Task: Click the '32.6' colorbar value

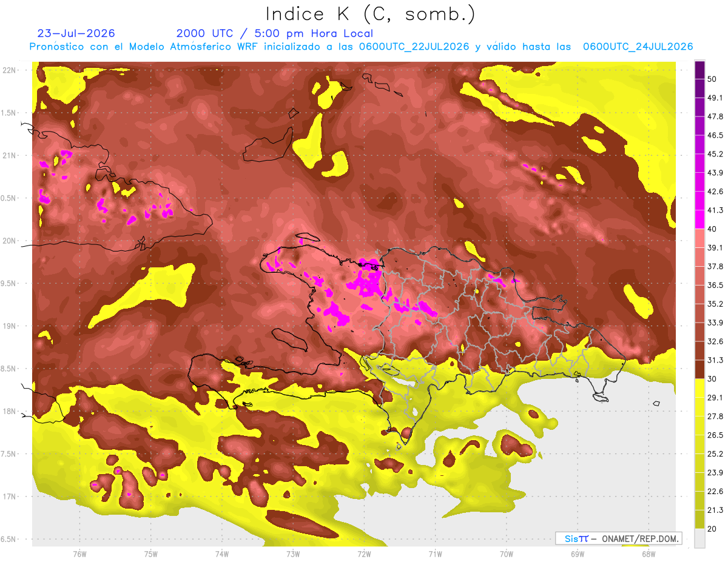Action: [x=715, y=341]
